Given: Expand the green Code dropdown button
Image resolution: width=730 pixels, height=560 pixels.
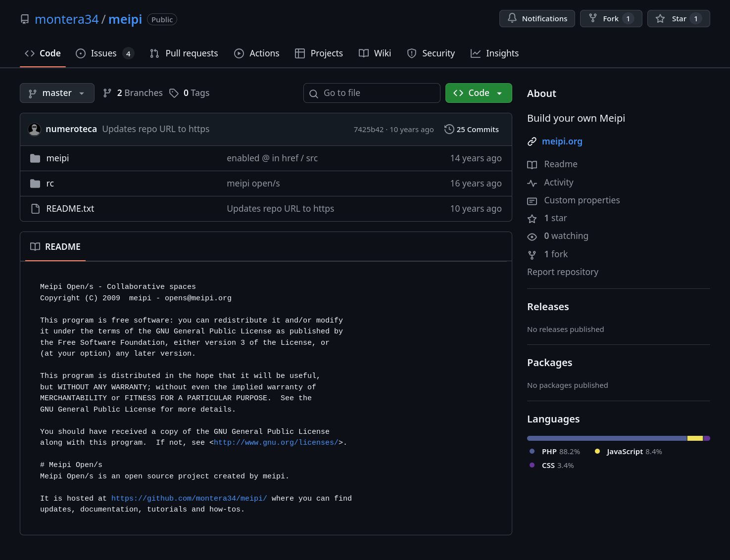Looking at the screenshot, I should pyautogui.click(x=479, y=93).
